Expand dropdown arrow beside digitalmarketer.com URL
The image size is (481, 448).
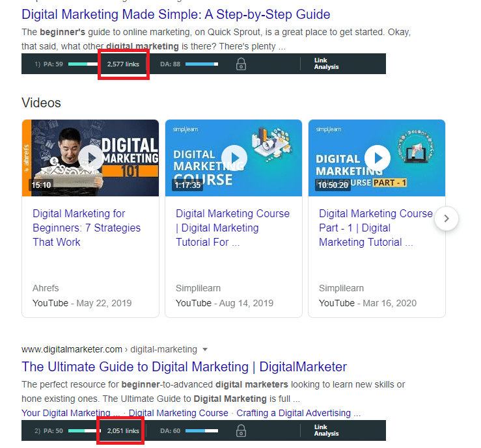205,349
